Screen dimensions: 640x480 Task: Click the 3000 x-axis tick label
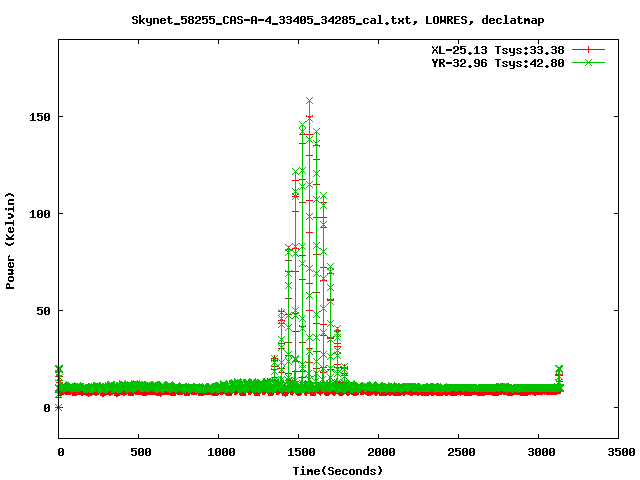(541, 452)
